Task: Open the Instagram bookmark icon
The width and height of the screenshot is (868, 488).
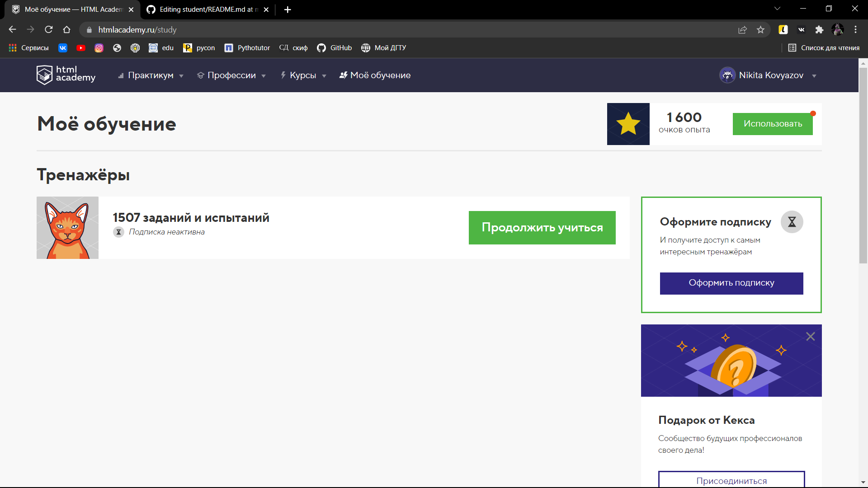Action: pos(99,48)
